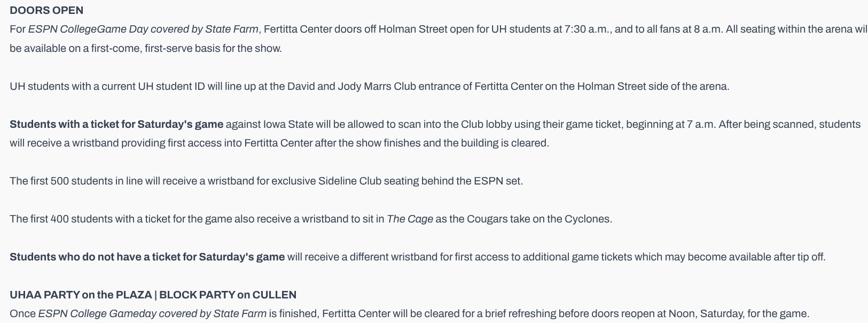Click the words against Iowa State
The height and width of the screenshot is (323, 868).
pos(269,125)
